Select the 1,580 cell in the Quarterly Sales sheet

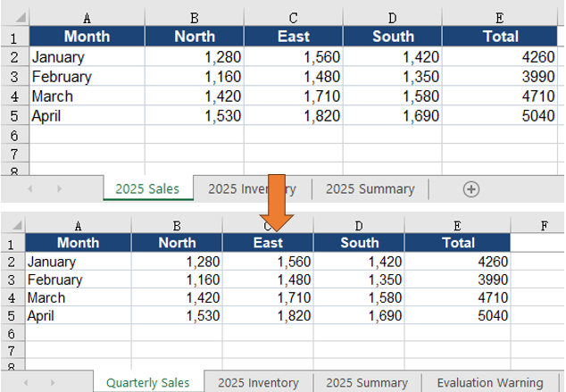359,297
